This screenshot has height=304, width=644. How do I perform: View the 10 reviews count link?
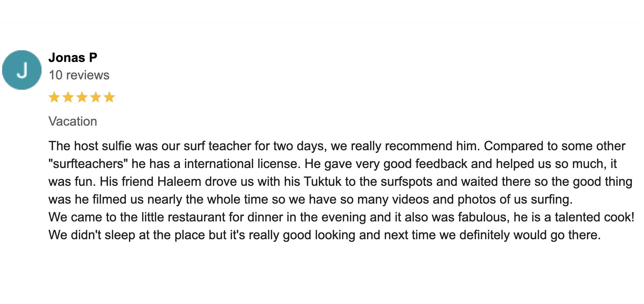click(x=79, y=75)
